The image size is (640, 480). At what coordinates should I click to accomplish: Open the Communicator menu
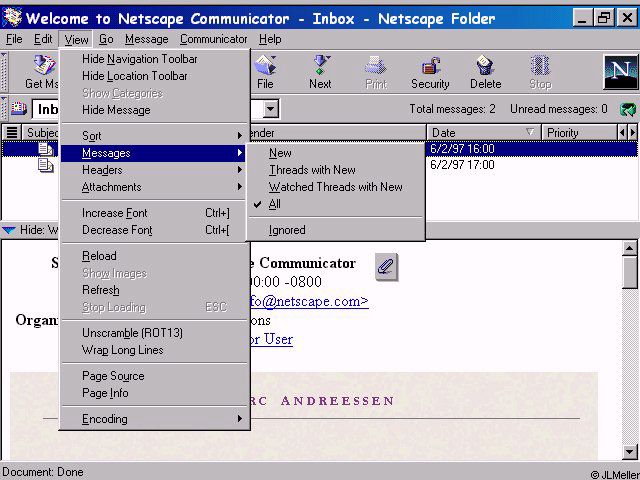[x=213, y=39]
